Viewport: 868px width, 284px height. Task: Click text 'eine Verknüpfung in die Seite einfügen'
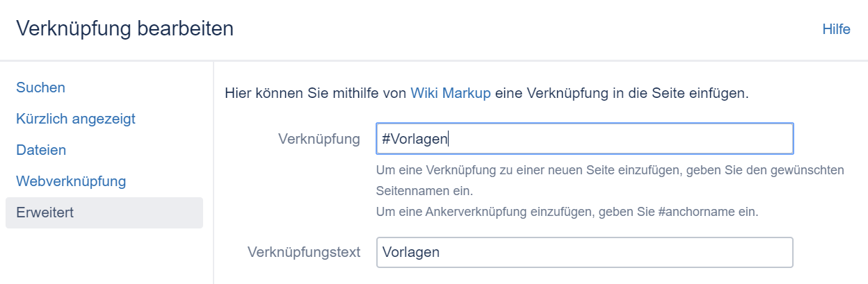622,93
